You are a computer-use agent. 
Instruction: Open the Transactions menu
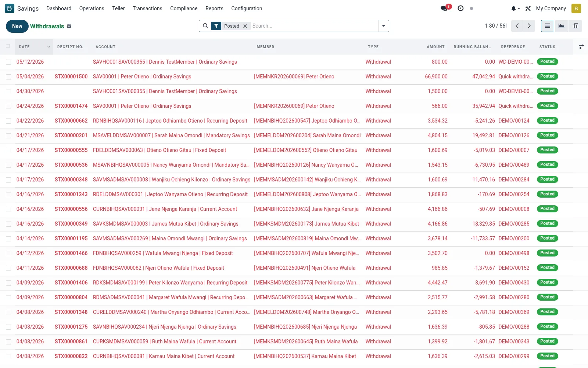click(147, 8)
